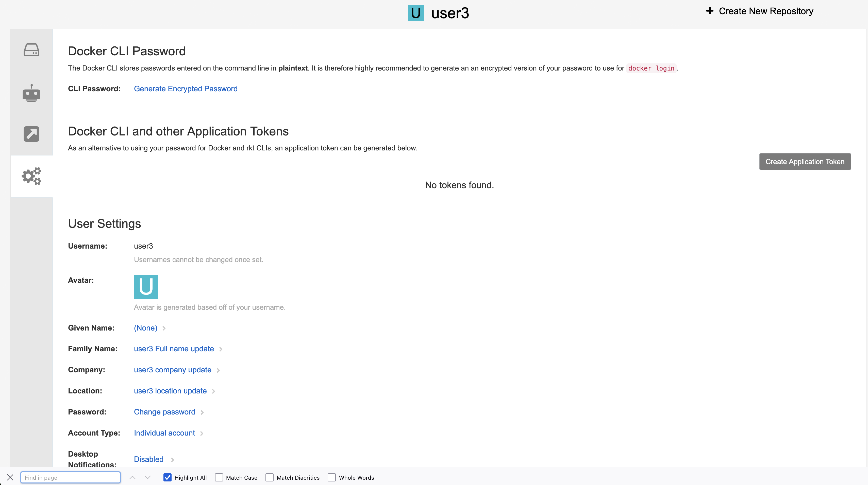The height and width of the screenshot is (485, 868).
Task: Enable the Whole Words checkbox
Action: pyautogui.click(x=332, y=477)
